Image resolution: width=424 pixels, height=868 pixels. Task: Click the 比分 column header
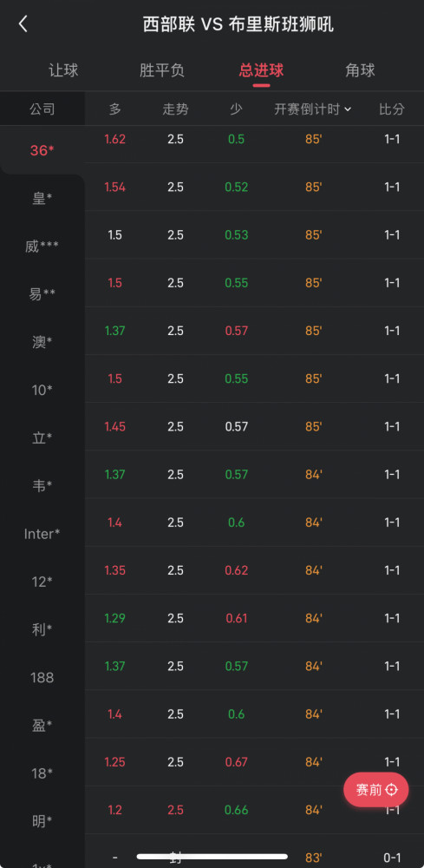tap(392, 109)
